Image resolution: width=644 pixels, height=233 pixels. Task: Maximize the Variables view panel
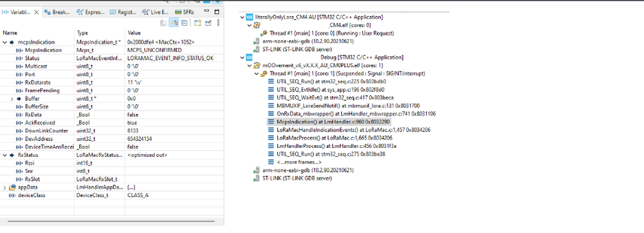click(217, 12)
